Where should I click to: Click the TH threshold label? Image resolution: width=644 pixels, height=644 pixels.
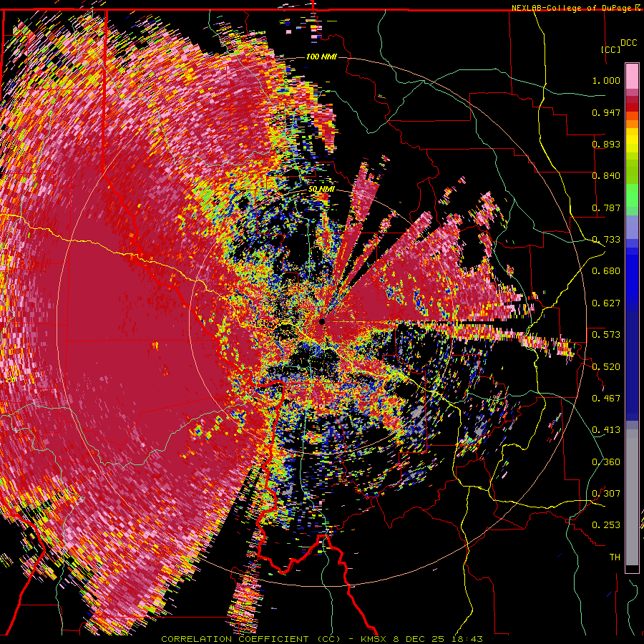[x=615, y=557]
